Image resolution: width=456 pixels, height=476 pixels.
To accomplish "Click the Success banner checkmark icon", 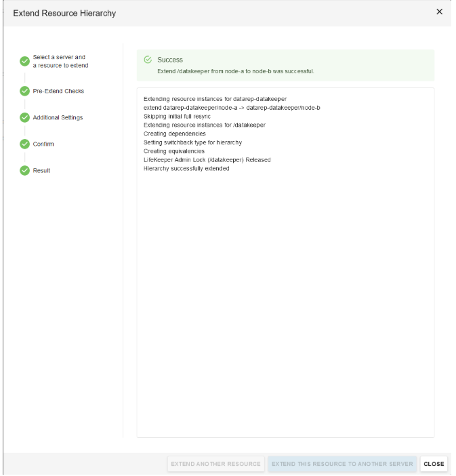I will (x=148, y=60).
